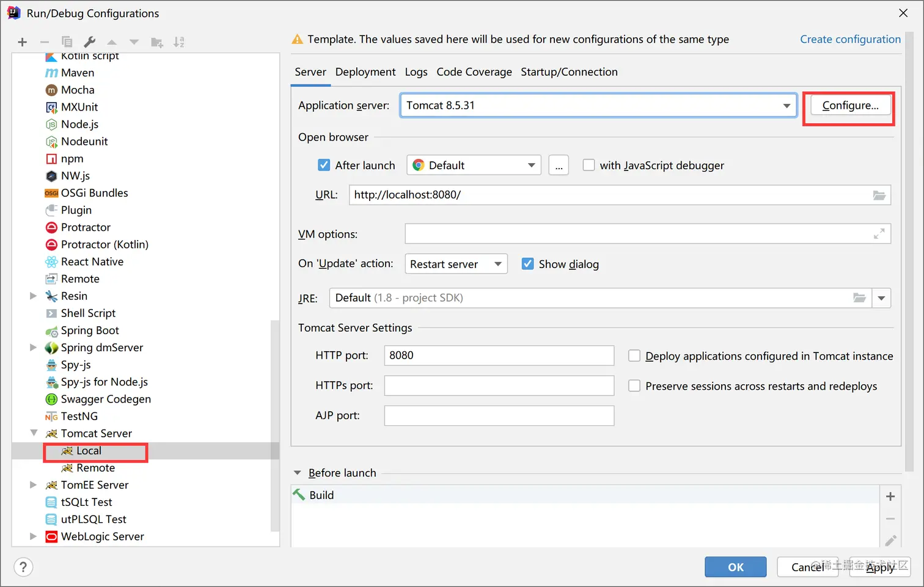
Task: Select Spring Boot in the templates tree
Action: tap(90, 330)
